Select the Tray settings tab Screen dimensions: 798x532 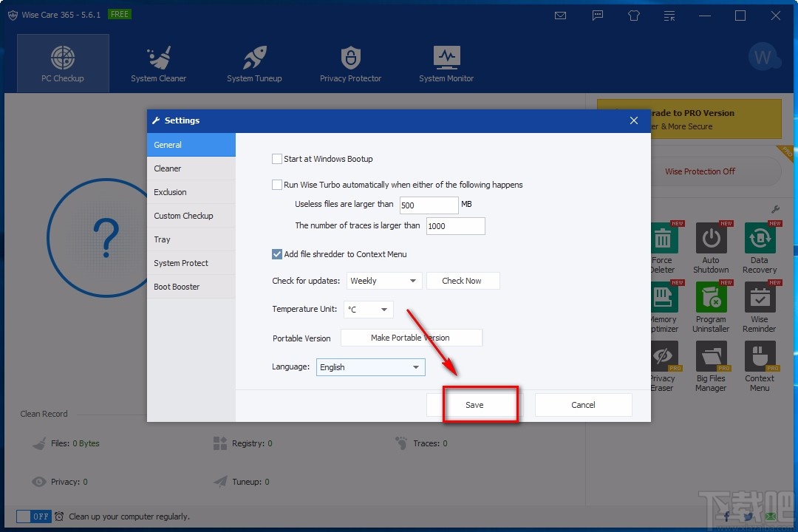tap(191, 239)
